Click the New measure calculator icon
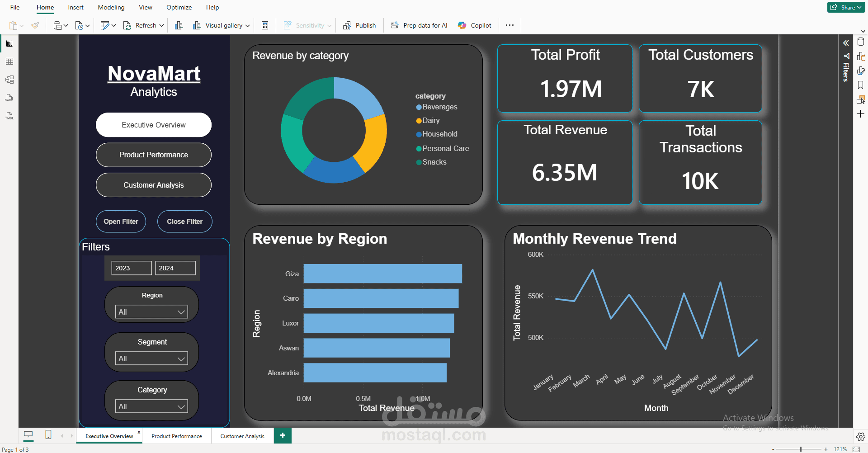This screenshot has height=453, width=868. point(265,25)
